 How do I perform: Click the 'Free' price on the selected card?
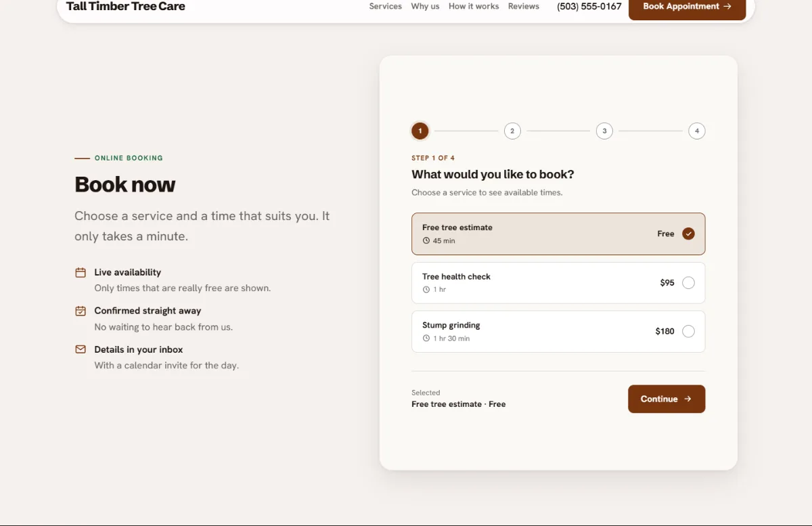coord(666,234)
